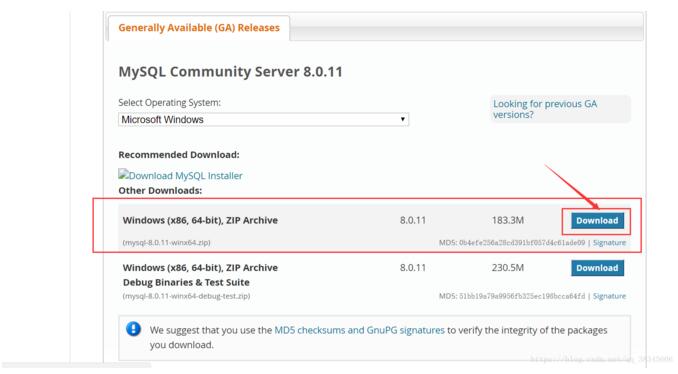Click the Select Operating System: label
Screen dimensions: 678x374
(x=170, y=102)
